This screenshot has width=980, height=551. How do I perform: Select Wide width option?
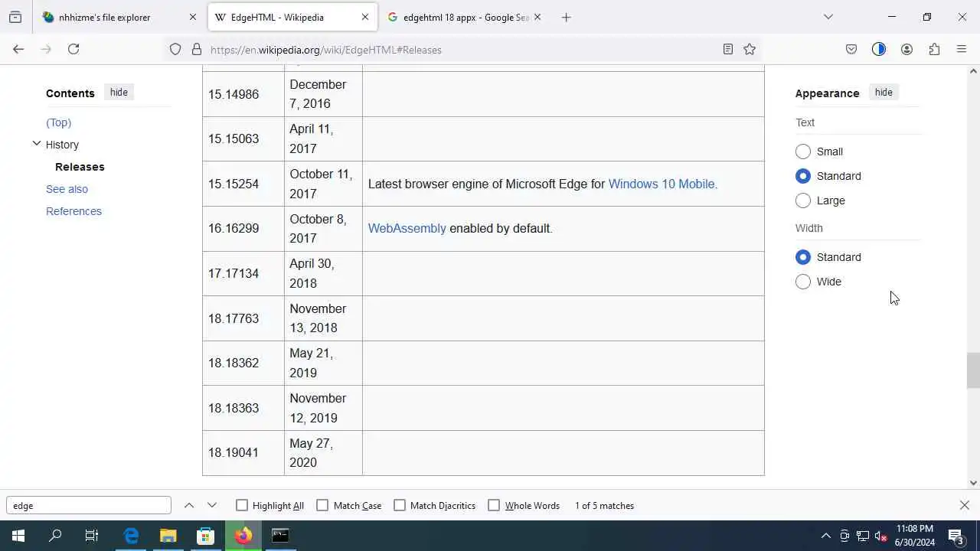803,282
